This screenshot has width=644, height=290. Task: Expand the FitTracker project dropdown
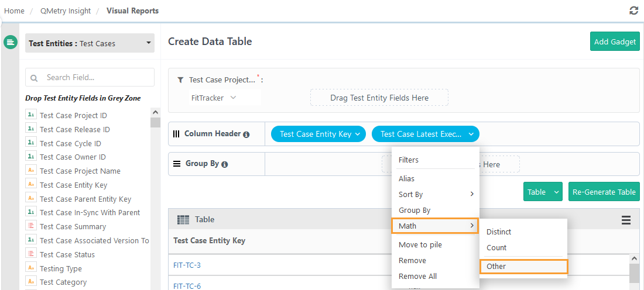(214, 98)
